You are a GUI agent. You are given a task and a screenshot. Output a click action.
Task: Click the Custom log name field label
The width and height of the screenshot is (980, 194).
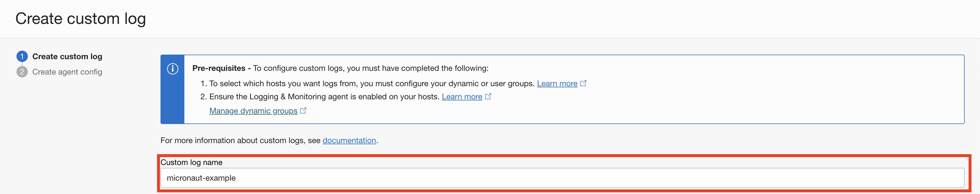point(191,162)
